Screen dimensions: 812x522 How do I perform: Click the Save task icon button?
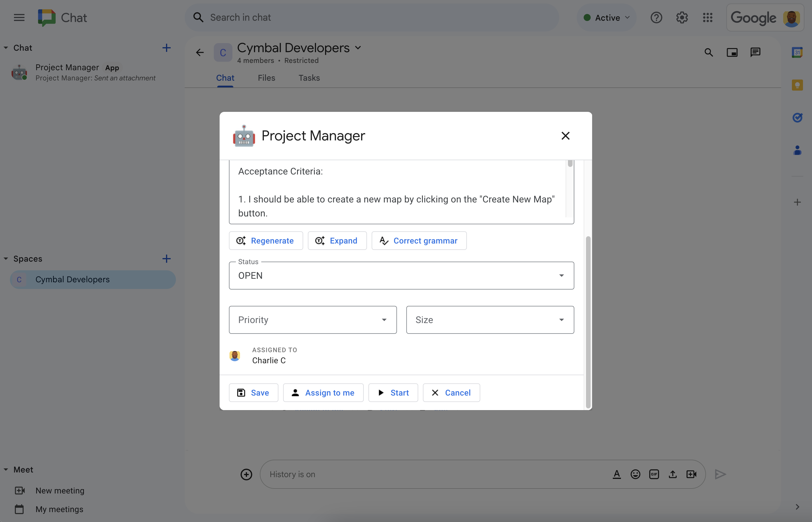(241, 392)
